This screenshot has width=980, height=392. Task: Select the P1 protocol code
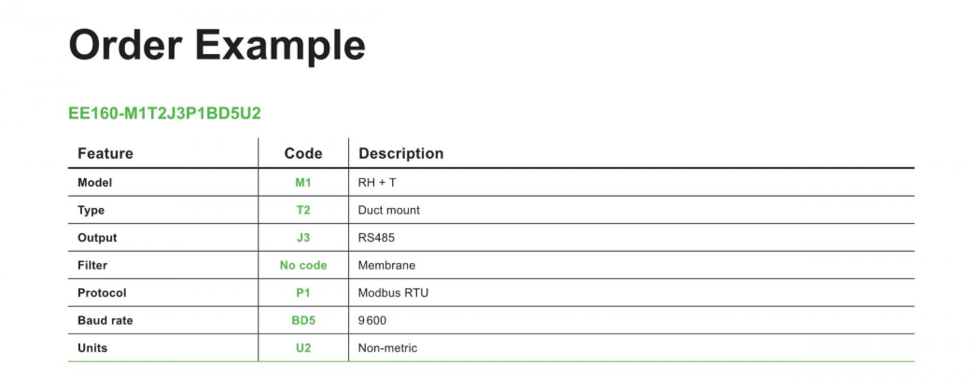(303, 293)
